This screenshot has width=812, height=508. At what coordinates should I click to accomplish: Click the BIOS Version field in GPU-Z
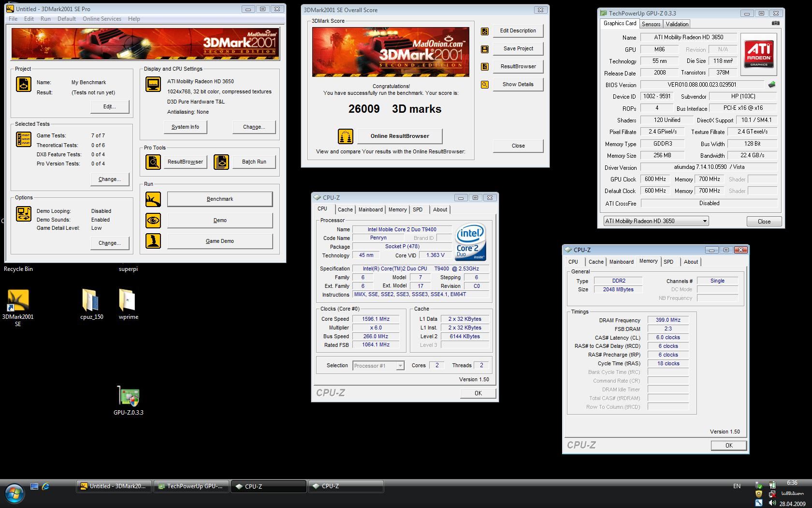click(x=702, y=85)
